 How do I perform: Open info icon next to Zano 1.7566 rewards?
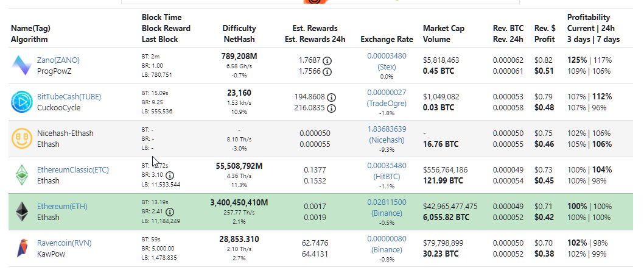327,72
